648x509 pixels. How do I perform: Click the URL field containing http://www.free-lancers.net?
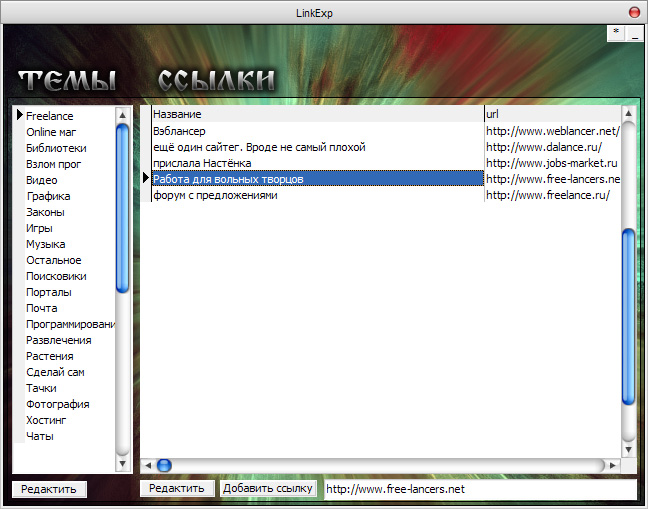coord(480,489)
